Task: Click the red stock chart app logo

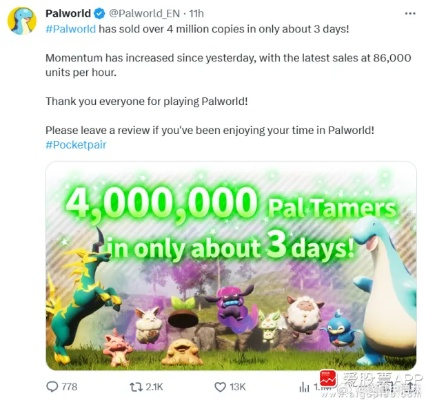Action: [x=328, y=378]
